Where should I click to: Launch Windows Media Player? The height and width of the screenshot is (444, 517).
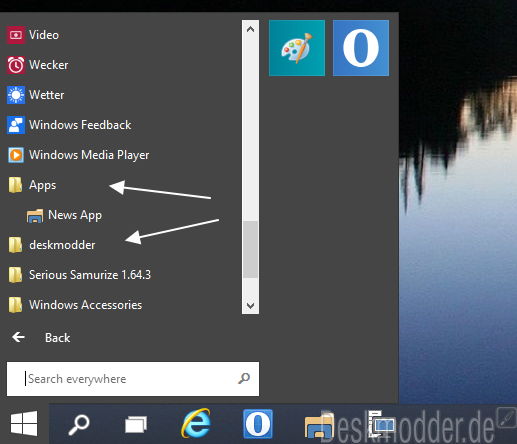78,155
